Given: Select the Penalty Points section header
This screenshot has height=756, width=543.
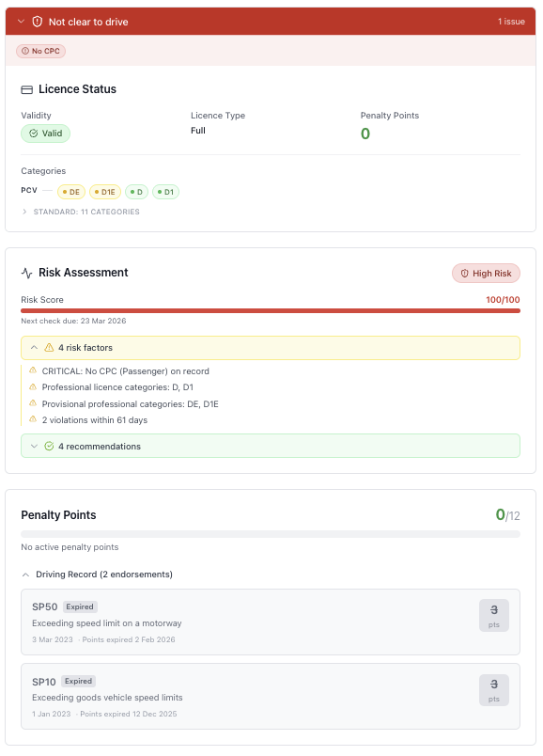Looking at the screenshot, I should (66, 514).
